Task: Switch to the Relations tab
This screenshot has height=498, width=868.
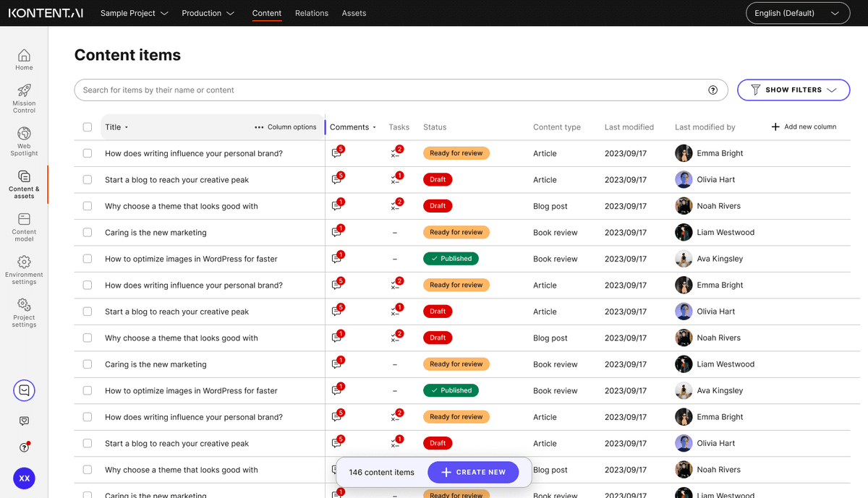Action: tap(311, 13)
